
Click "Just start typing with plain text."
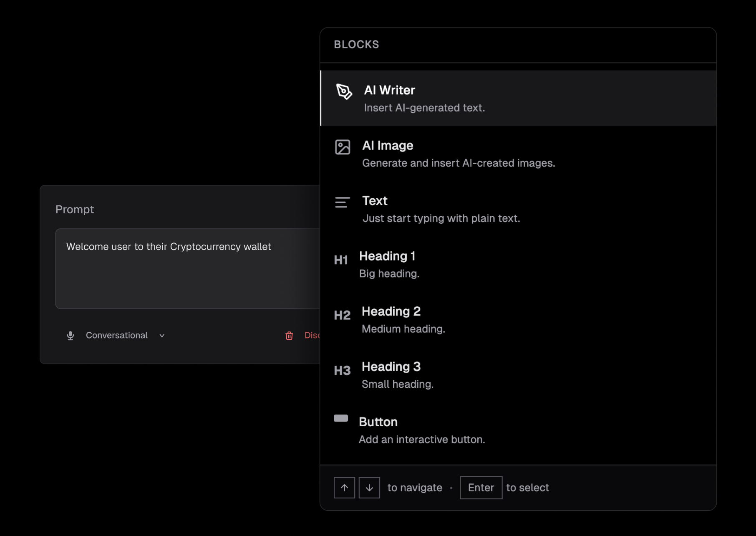[x=441, y=218]
